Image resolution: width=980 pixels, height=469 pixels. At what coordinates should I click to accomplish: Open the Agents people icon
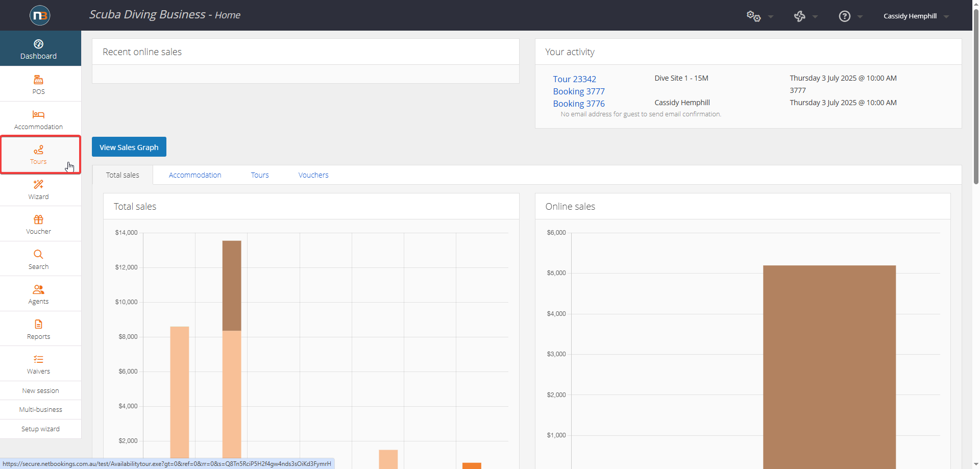(x=38, y=289)
